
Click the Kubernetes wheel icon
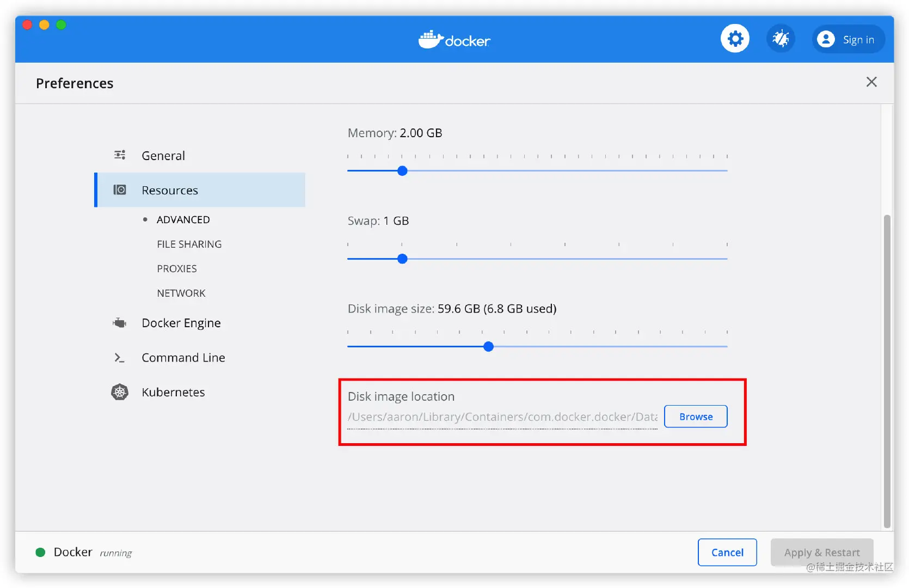120,392
